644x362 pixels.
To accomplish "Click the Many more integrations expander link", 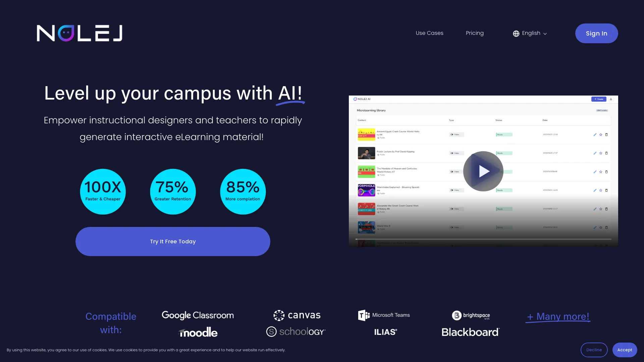I will [558, 316].
